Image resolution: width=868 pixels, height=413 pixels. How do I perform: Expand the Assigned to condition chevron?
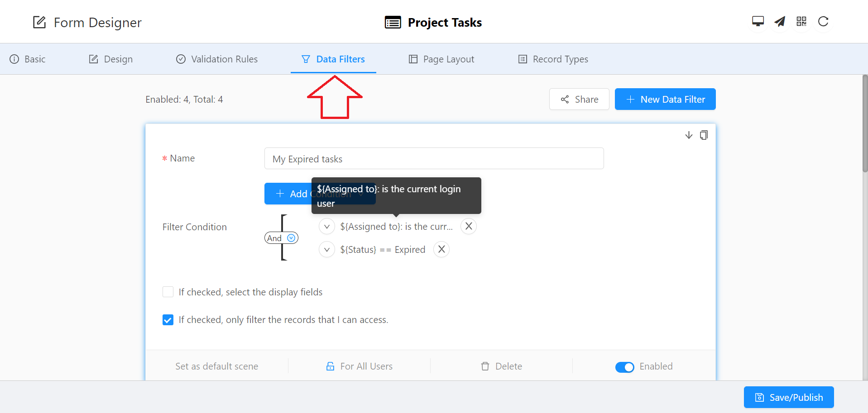pos(327,226)
